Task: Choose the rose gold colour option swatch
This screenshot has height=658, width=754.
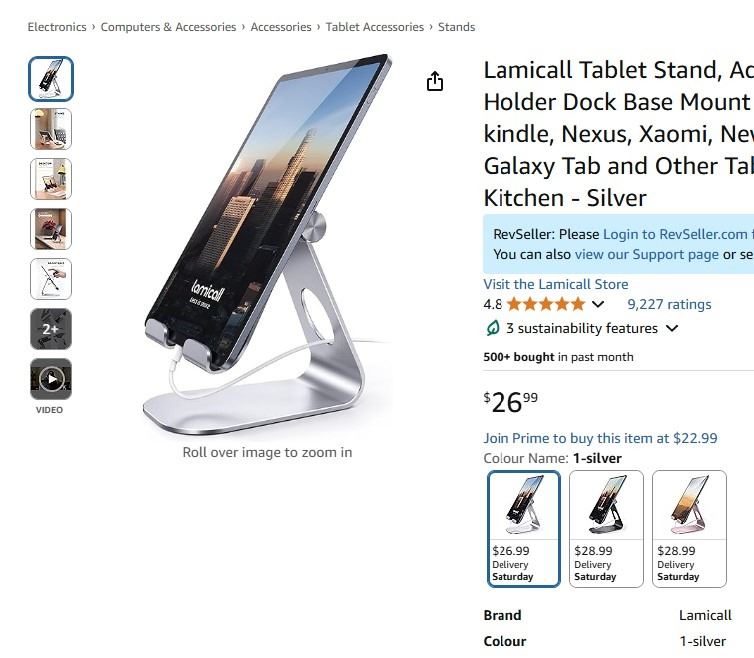Action: (x=689, y=528)
